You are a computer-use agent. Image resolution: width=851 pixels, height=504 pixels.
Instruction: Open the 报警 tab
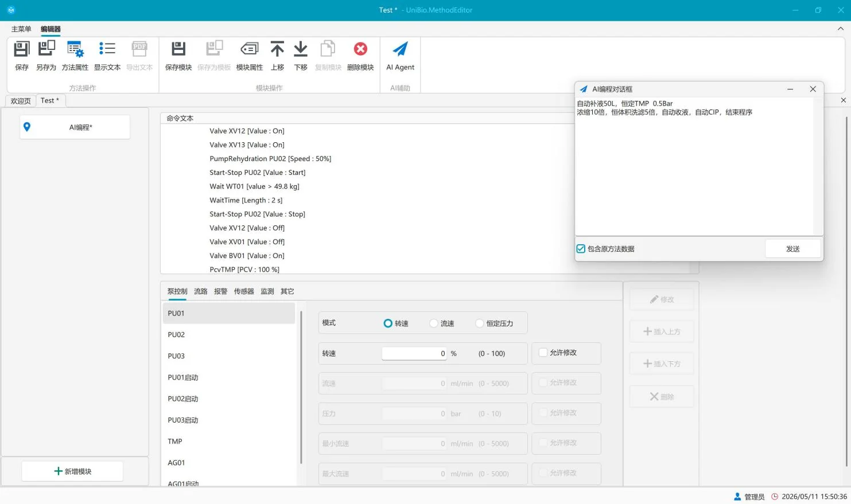[x=221, y=291]
